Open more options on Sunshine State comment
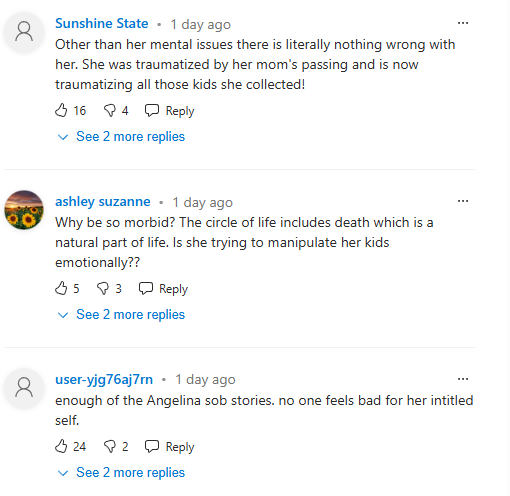Screen dimensions: 510x496 463,23
